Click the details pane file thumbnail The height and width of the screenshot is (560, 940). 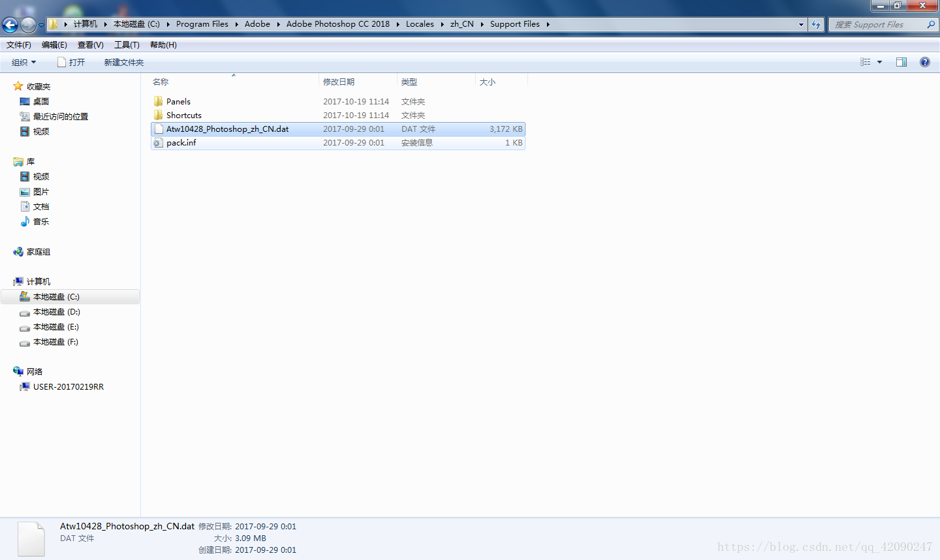coord(31,538)
